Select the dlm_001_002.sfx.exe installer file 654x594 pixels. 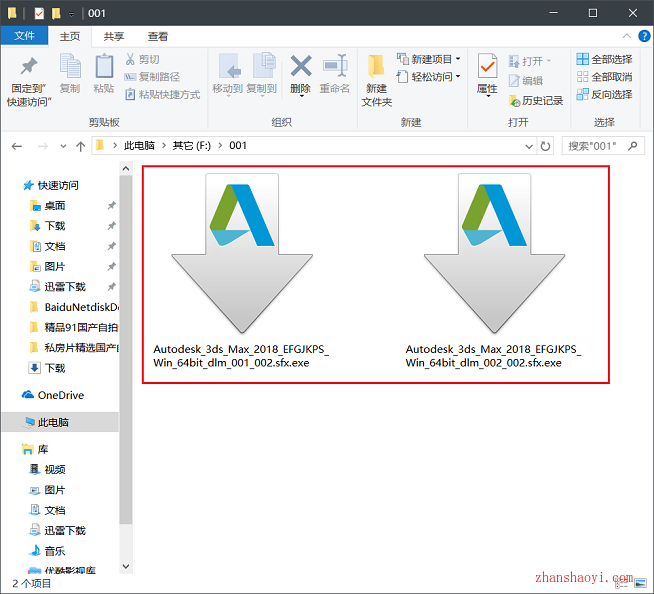click(x=242, y=271)
